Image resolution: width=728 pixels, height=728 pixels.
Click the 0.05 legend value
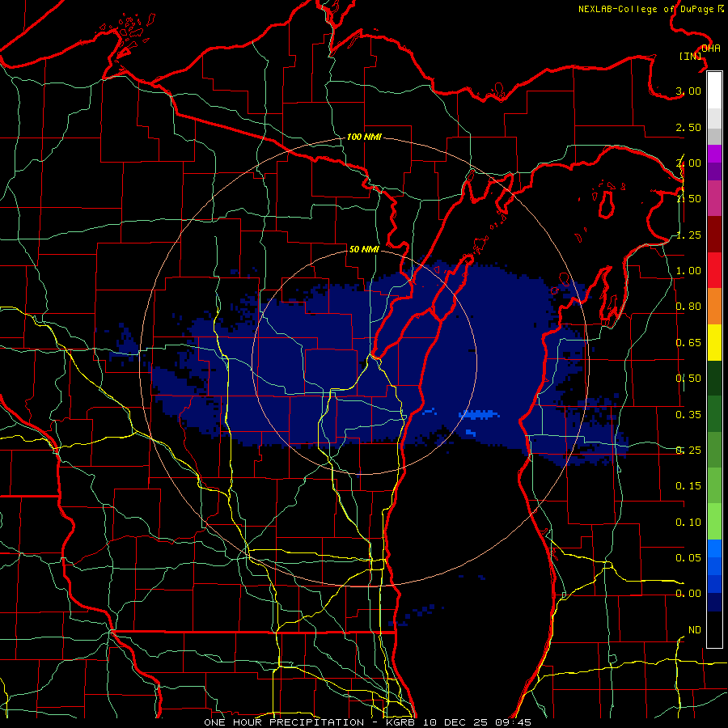point(688,557)
